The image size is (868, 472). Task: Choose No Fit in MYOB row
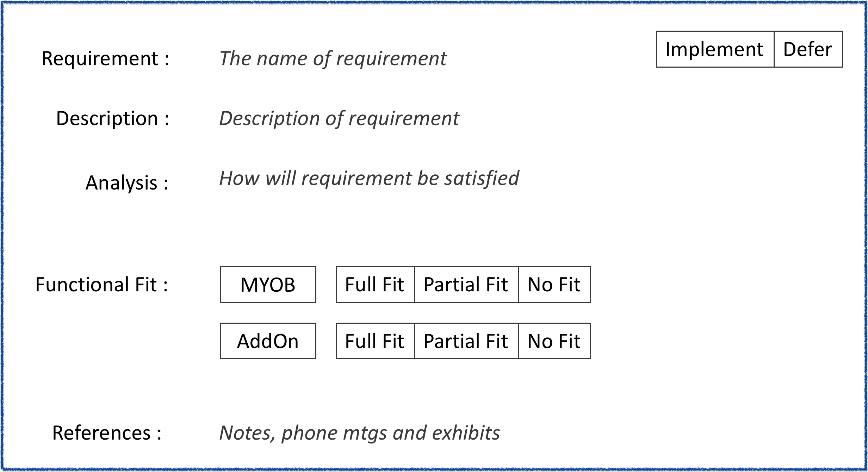point(554,284)
